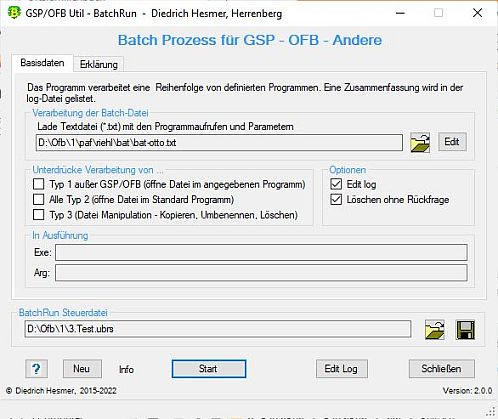Click the Version: 2.0.0 text
Image resolution: width=498 pixels, height=419 pixels.
(467, 390)
